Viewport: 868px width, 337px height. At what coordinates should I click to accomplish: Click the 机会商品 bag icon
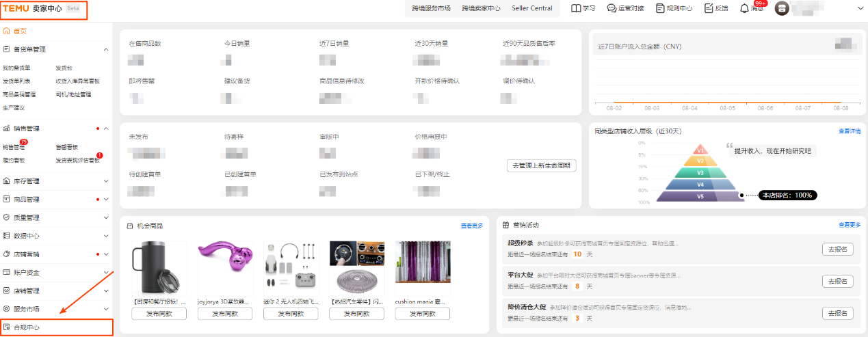click(x=129, y=225)
